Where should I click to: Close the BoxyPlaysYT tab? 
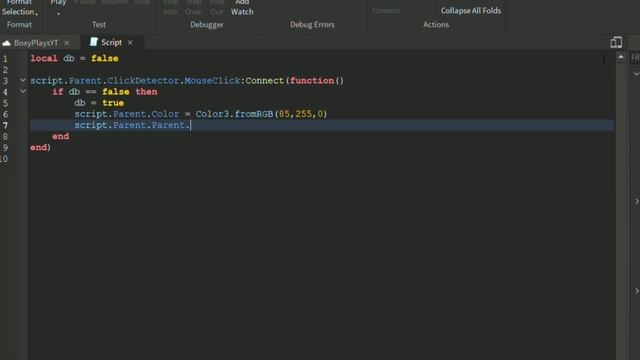pyautogui.click(x=67, y=43)
